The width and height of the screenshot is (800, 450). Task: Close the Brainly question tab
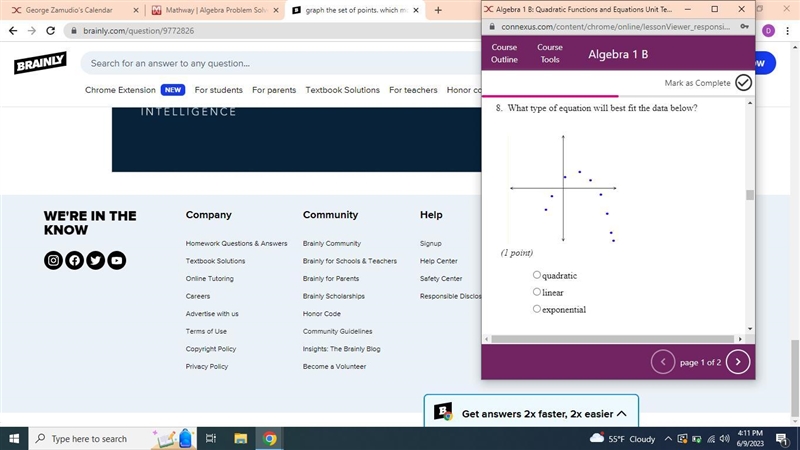[416, 10]
